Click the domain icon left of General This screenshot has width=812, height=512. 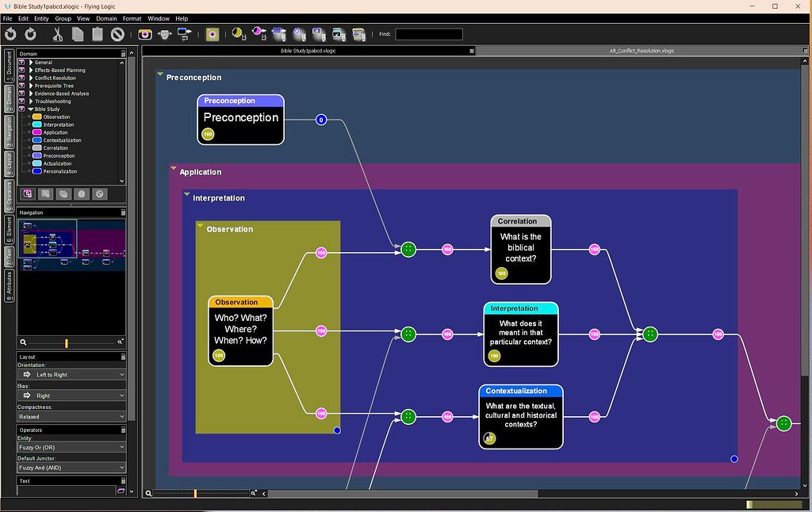(21, 62)
